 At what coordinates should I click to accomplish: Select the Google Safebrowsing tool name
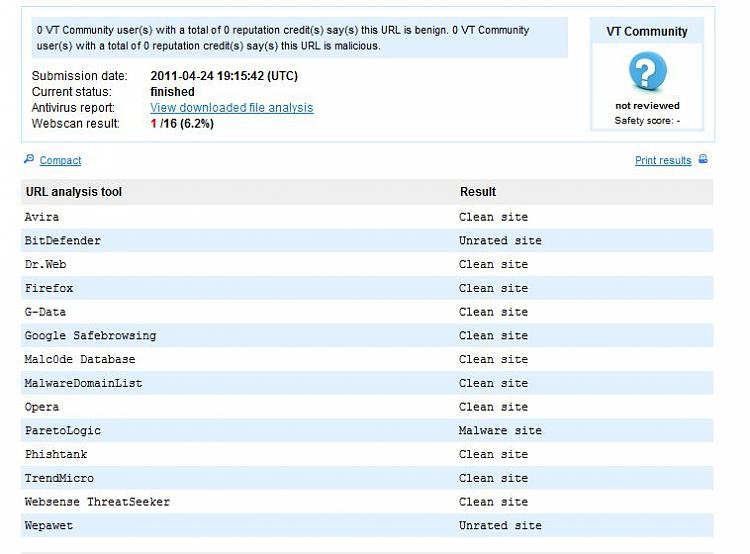[x=90, y=336]
